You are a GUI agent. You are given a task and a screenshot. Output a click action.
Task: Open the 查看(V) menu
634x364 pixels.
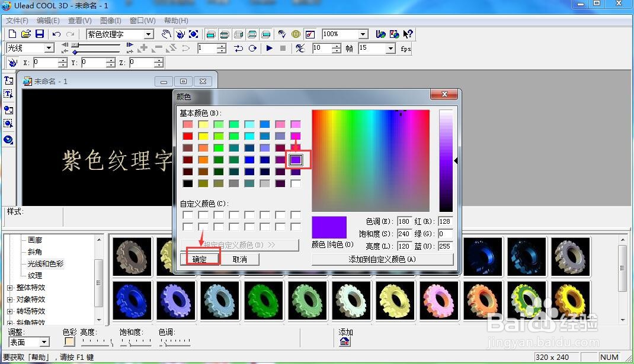79,21
